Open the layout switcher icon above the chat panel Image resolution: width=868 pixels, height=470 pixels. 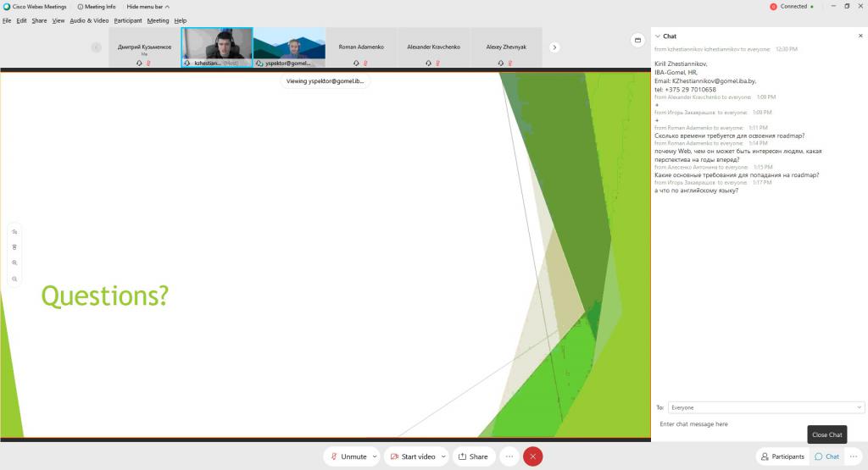(x=637, y=40)
